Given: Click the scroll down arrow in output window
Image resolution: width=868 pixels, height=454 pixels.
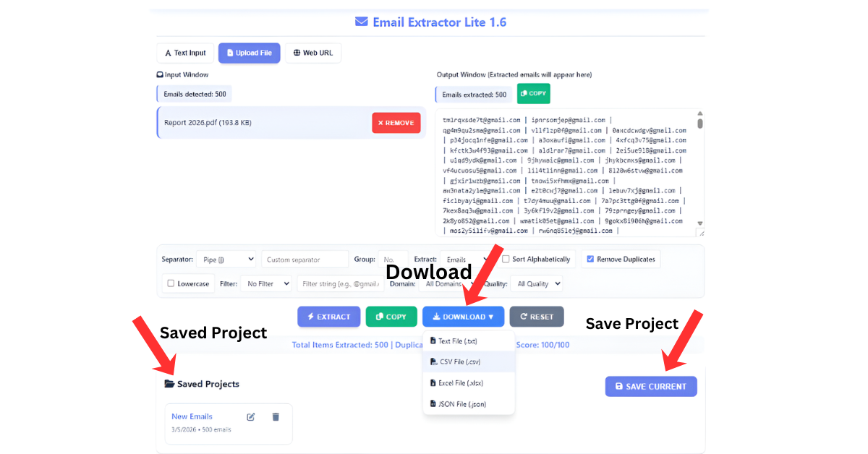Looking at the screenshot, I should 700,223.
